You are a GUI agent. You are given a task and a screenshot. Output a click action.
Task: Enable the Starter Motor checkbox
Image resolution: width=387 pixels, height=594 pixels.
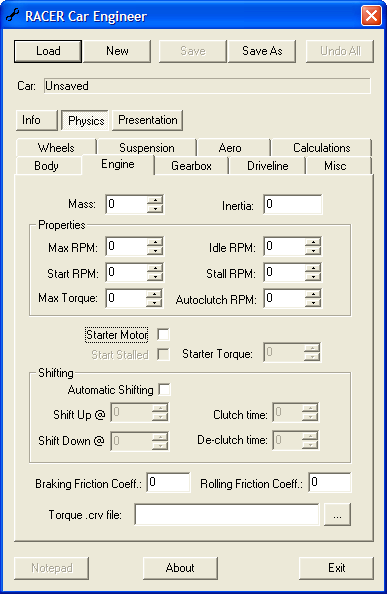(x=164, y=335)
